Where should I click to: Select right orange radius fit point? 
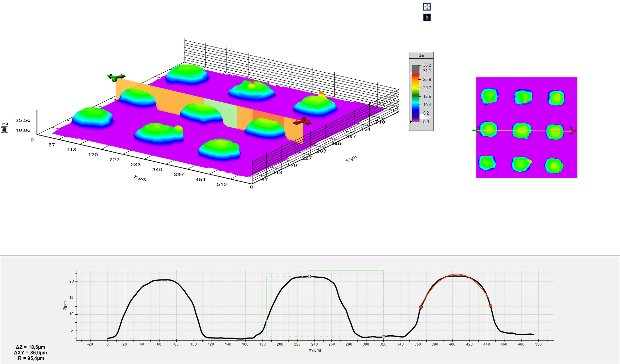490,306
